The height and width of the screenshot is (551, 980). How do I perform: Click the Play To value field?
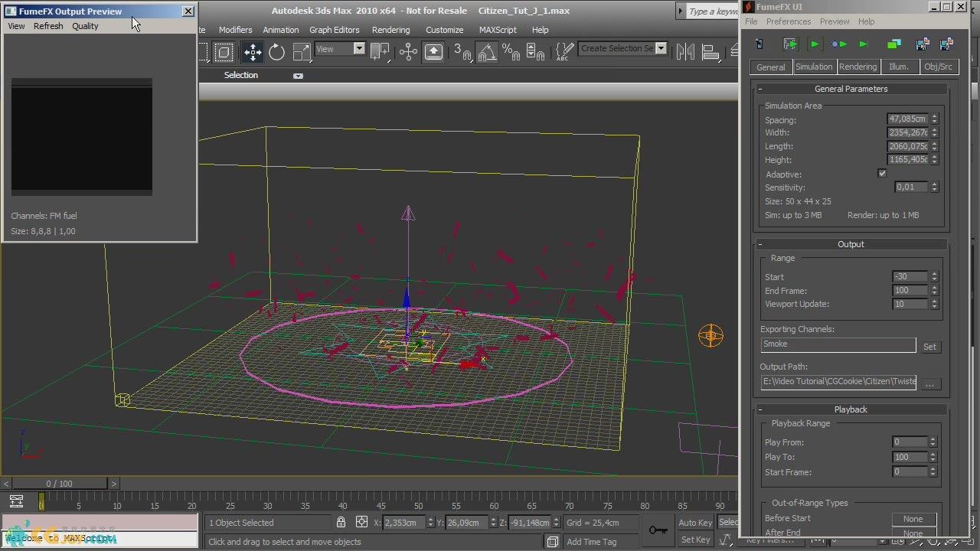pyautogui.click(x=910, y=457)
